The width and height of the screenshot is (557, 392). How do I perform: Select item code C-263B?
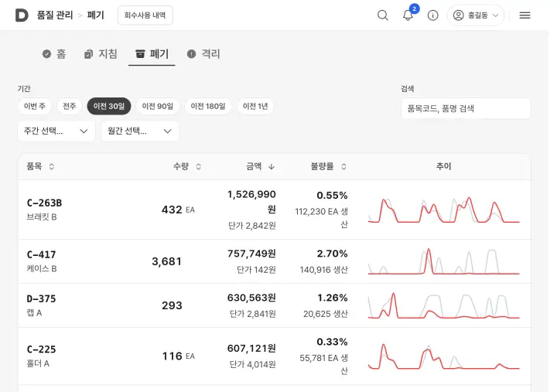click(44, 203)
